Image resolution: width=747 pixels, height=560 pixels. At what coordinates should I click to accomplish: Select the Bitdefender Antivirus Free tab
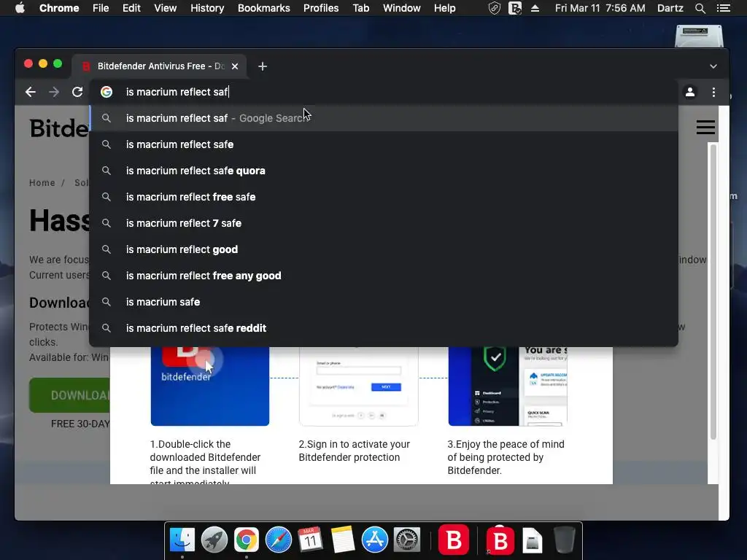[160, 66]
